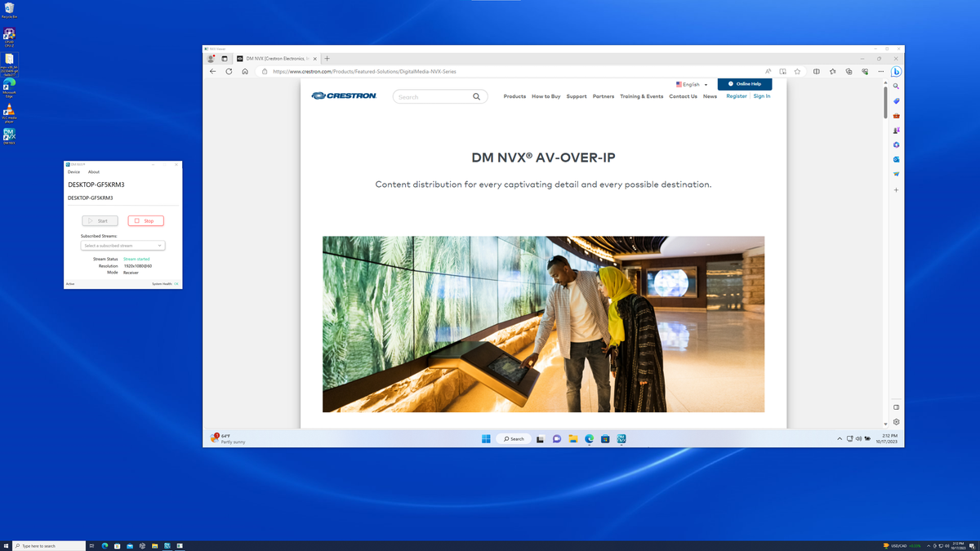The image size is (980, 551).
Task: Select the DM NVX Crestron Electronics tab
Action: pos(275,59)
